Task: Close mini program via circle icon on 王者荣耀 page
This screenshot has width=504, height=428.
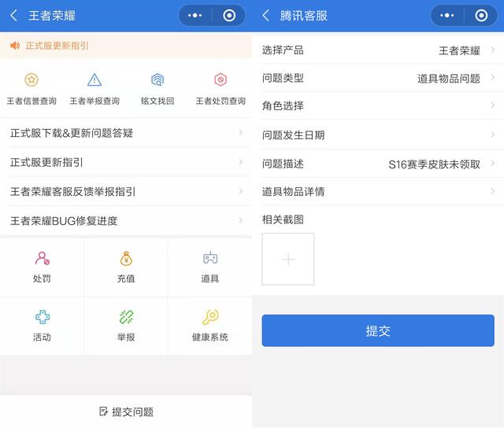Action: tap(229, 16)
